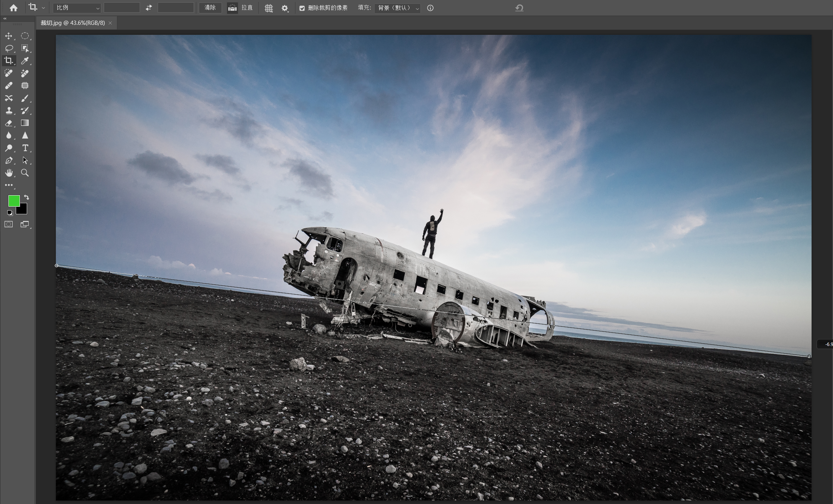The width and height of the screenshot is (833, 504).
Task: Open the green foreground color swatch
Action: (x=14, y=201)
